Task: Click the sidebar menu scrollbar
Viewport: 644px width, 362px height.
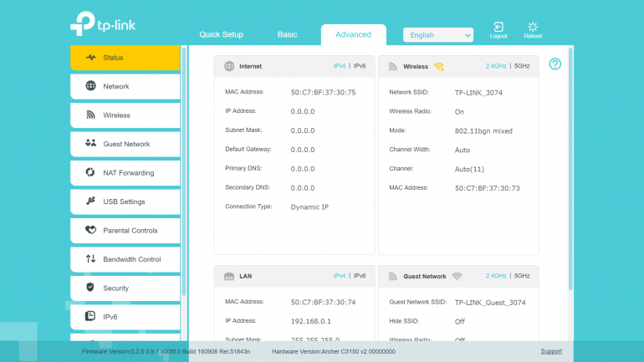Action: (184, 171)
